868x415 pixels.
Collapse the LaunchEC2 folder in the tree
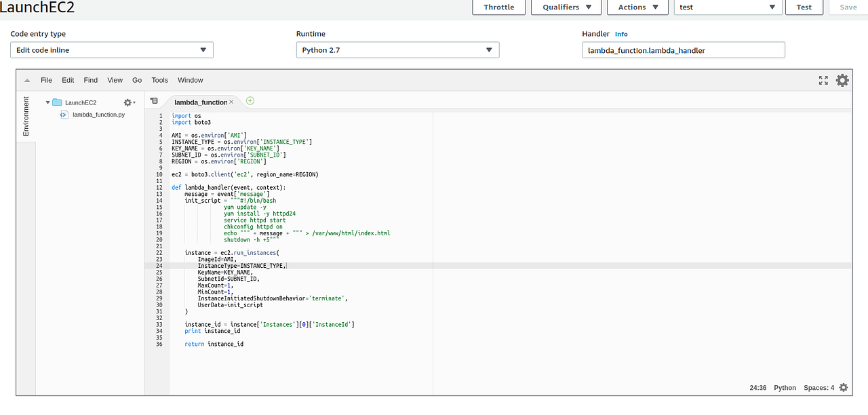click(47, 102)
